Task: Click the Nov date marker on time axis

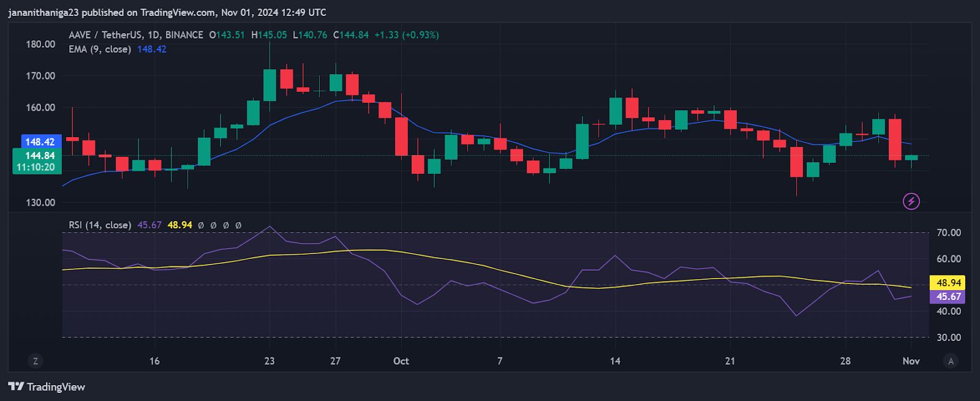Action: pos(911,361)
